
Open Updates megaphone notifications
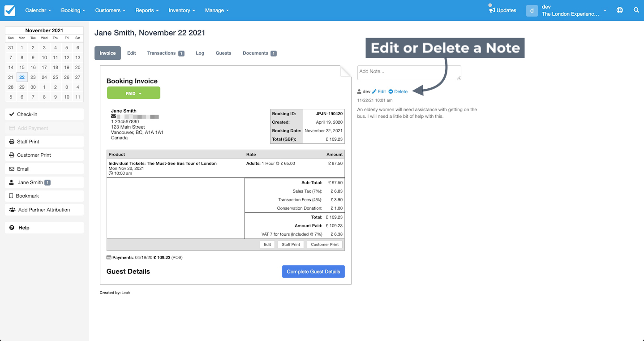tap(502, 10)
